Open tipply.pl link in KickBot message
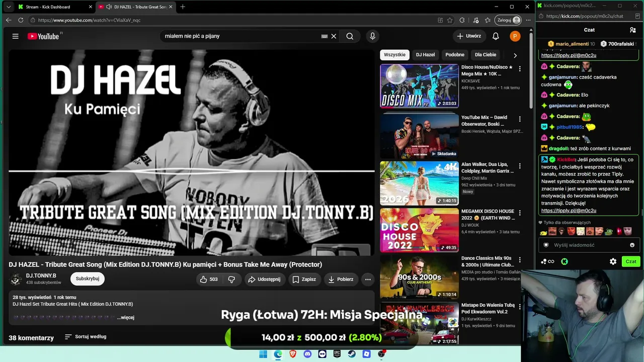Screen dimensions: 644x362 (x=569, y=211)
